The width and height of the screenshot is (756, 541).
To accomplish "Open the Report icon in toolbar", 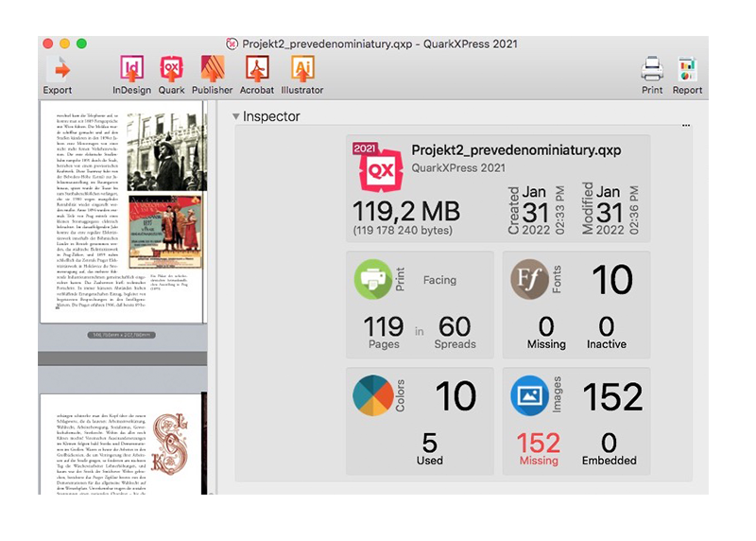I will (x=687, y=69).
